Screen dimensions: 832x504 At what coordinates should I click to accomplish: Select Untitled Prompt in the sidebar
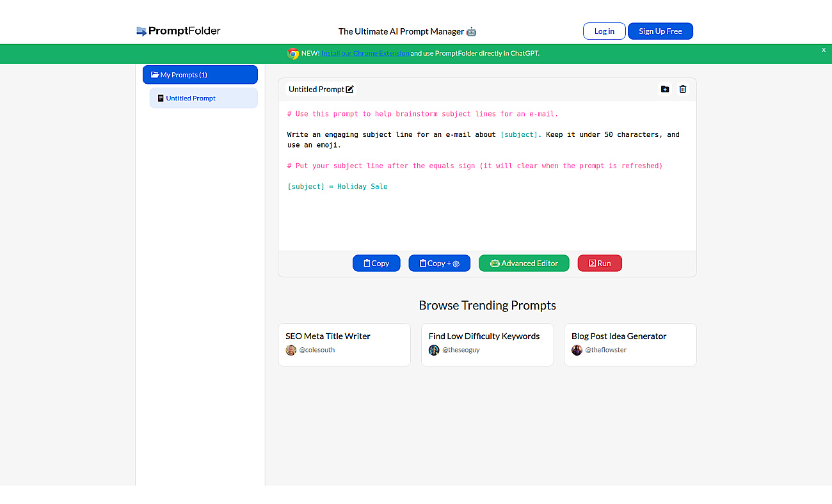(204, 98)
